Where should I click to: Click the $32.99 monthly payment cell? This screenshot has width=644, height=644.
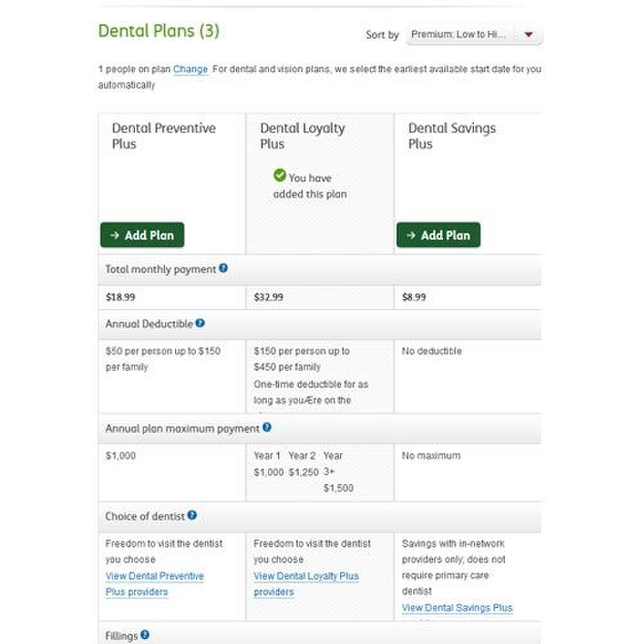coord(268,298)
